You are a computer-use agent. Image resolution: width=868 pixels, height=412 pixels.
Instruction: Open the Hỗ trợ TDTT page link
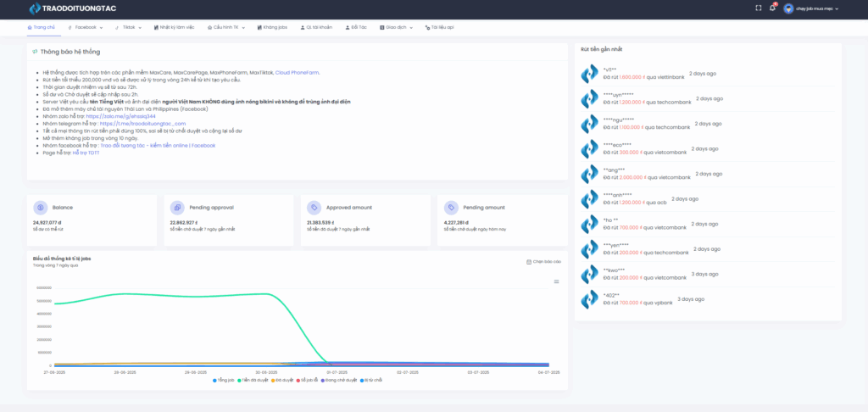[x=86, y=153]
